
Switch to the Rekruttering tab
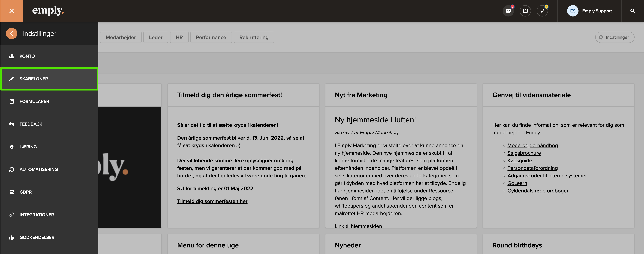(254, 37)
